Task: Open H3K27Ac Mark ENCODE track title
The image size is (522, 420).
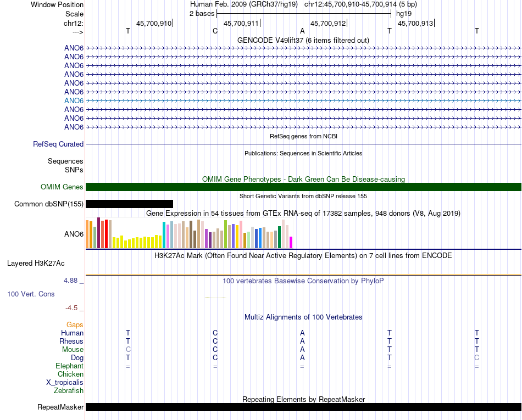Action: [303, 256]
